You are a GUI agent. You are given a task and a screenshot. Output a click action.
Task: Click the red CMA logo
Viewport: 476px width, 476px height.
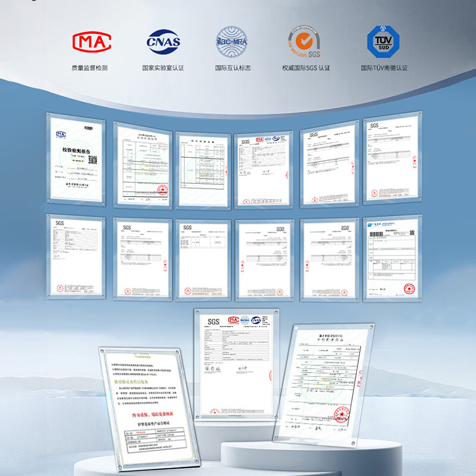point(92,42)
